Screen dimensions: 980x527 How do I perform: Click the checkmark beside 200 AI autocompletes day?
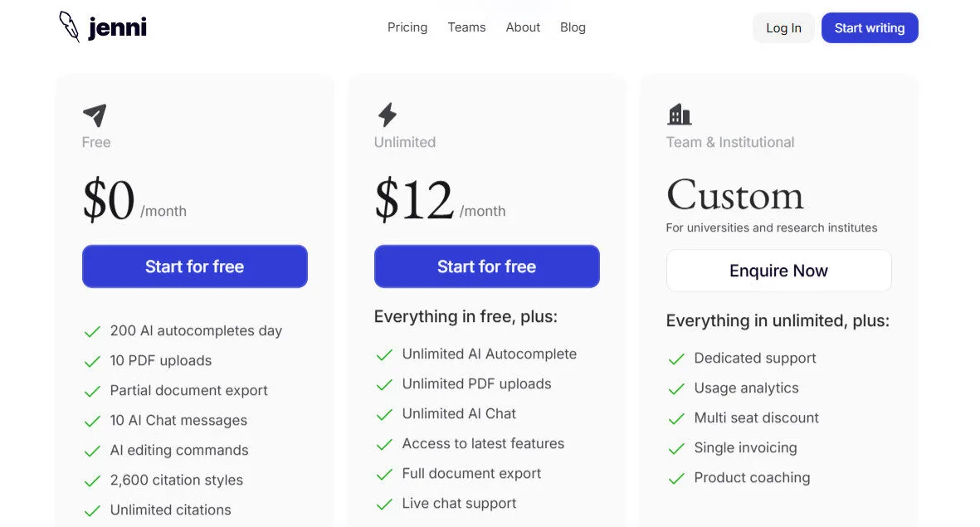91,330
